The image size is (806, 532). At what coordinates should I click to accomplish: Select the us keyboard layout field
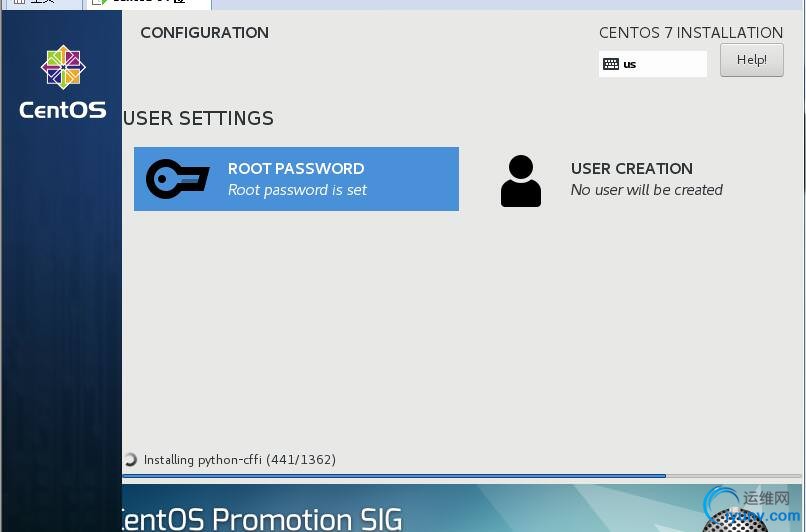652,64
